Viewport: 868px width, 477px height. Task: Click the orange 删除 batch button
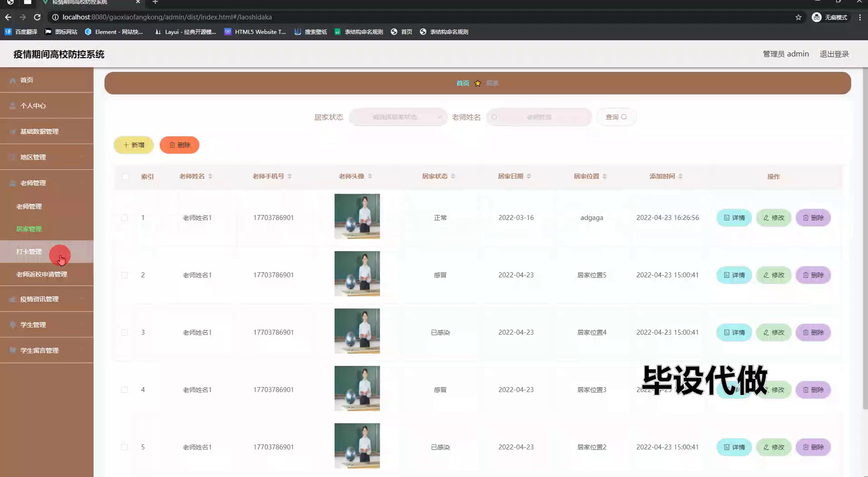[179, 145]
